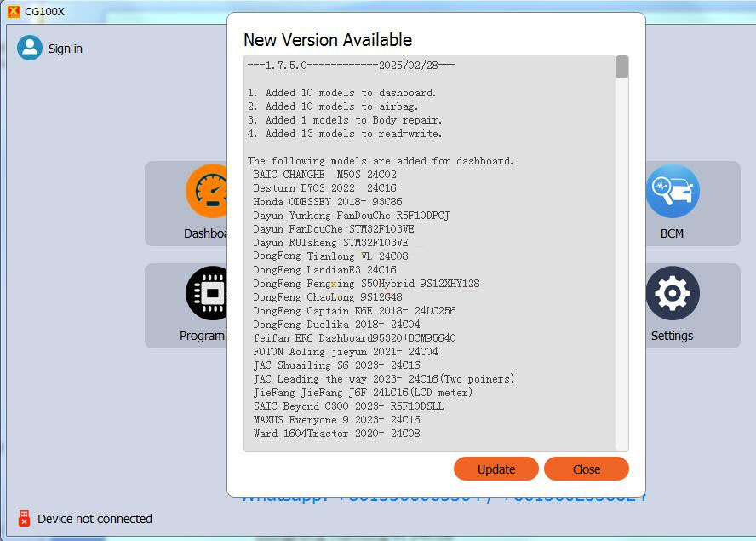Click the New Version Available title
Viewport: 756px width, 541px height.
click(x=328, y=39)
